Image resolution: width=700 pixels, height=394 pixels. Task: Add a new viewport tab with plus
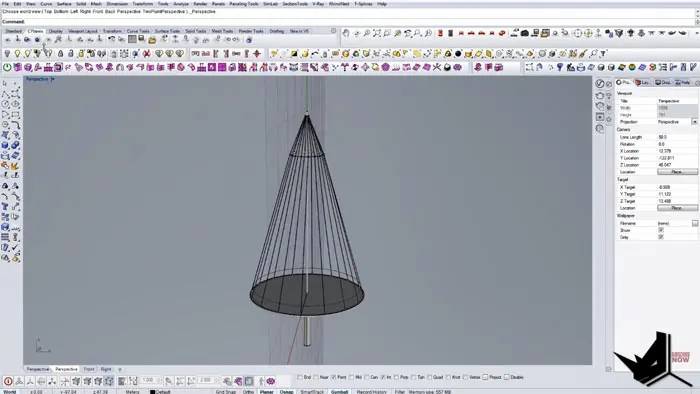[120, 369]
